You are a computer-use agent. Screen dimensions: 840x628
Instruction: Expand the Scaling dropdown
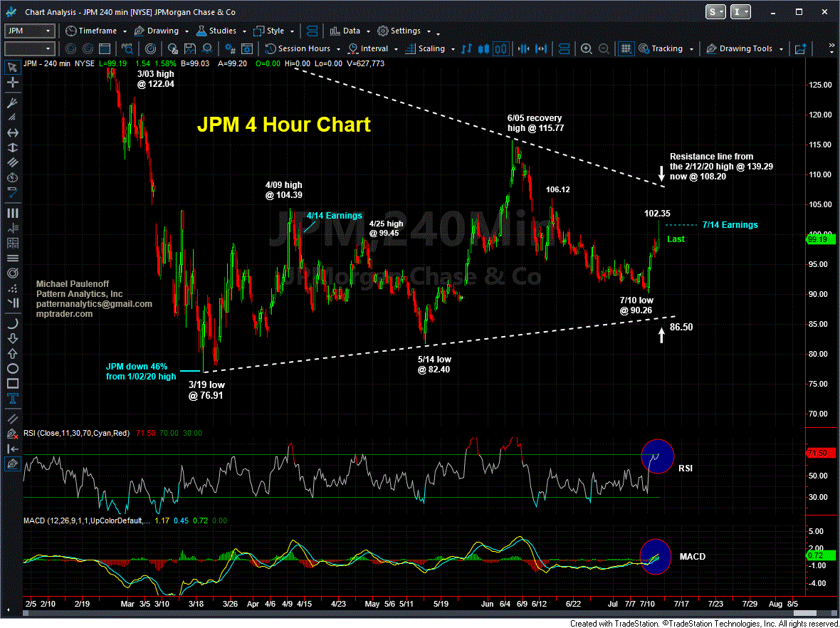click(453, 49)
